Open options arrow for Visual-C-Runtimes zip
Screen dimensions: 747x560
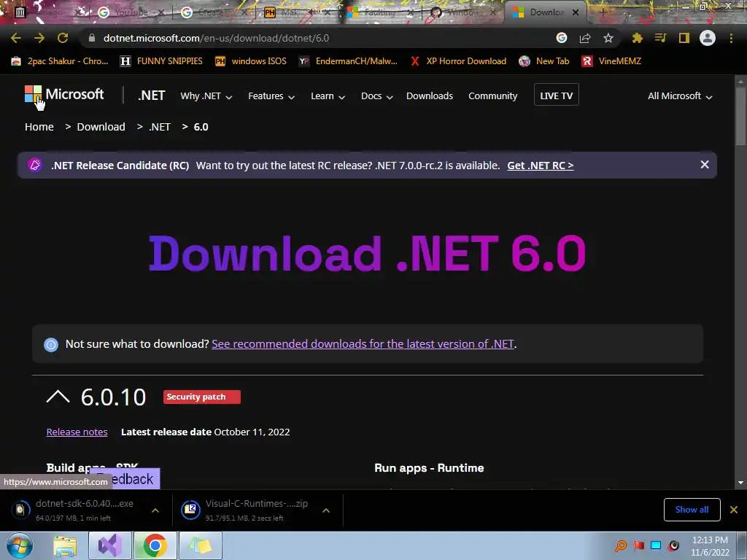coord(326,510)
